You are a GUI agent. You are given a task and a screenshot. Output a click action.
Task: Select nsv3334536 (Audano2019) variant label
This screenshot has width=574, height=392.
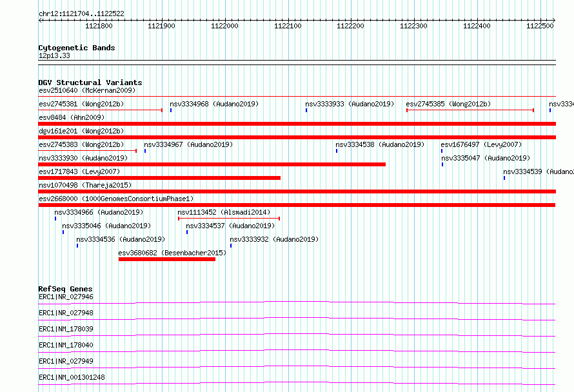[121, 239]
